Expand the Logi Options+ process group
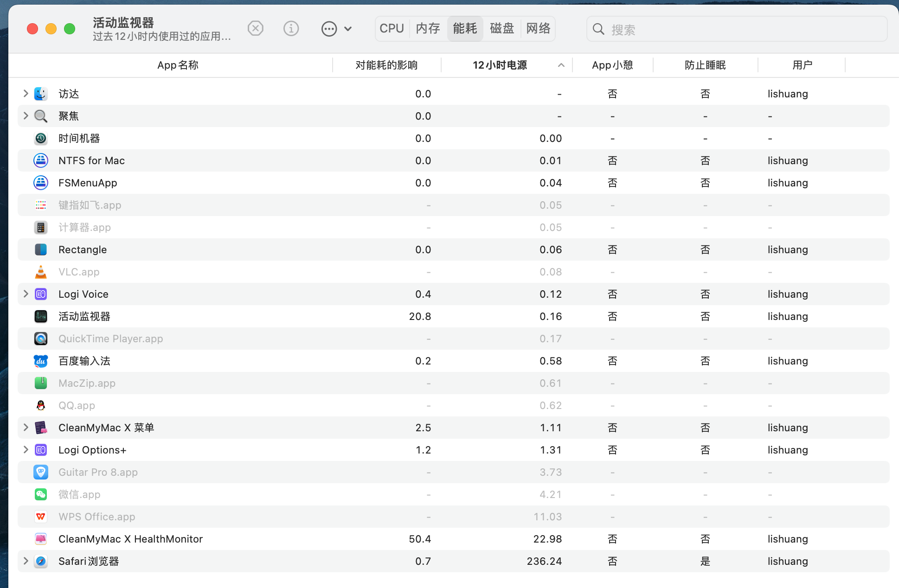This screenshot has height=588, width=899. pyautogui.click(x=26, y=450)
